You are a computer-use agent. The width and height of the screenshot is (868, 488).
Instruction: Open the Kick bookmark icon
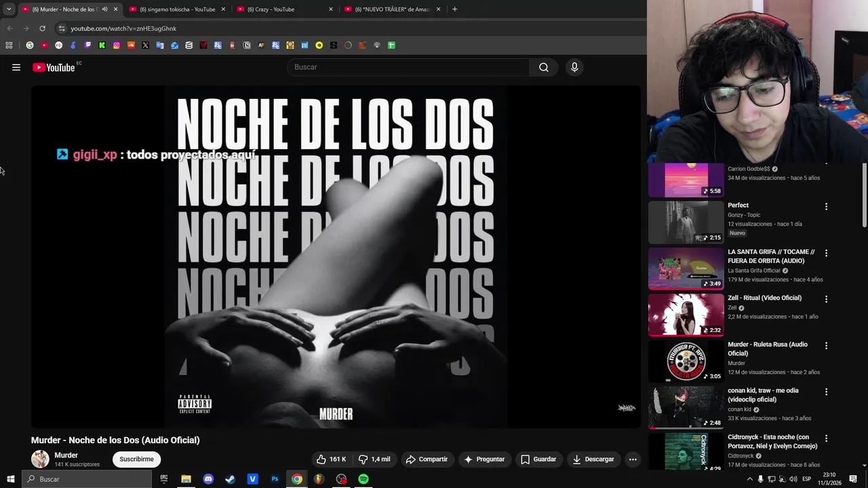(x=102, y=45)
